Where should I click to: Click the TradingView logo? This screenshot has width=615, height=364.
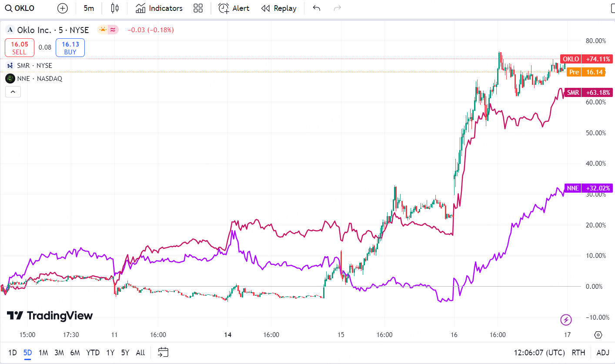[x=50, y=316]
